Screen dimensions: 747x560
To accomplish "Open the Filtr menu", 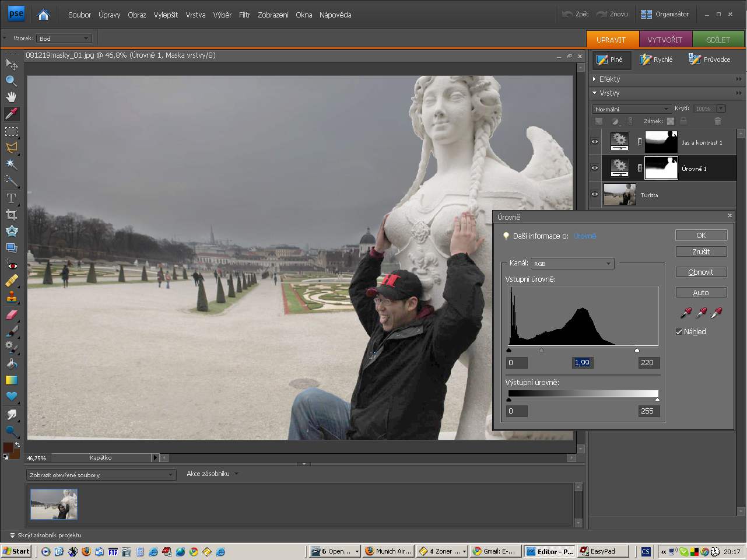I will pyautogui.click(x=244, y=15).
